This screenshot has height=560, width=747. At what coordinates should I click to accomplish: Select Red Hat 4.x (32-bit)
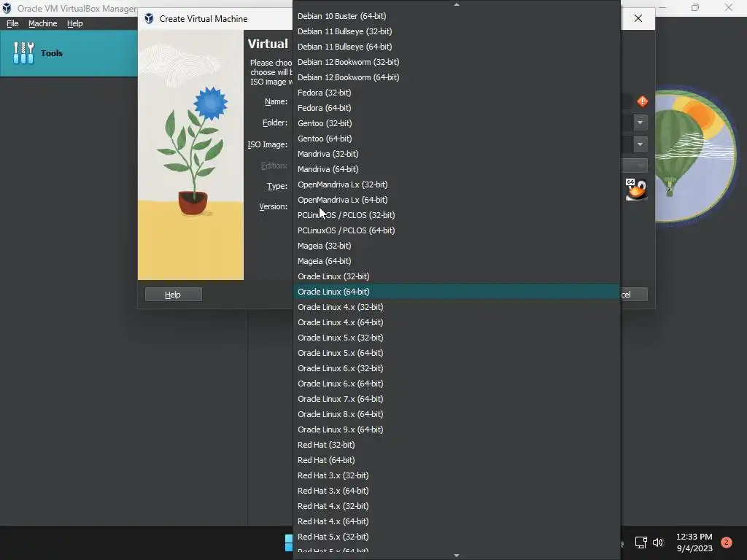[457, 506]
